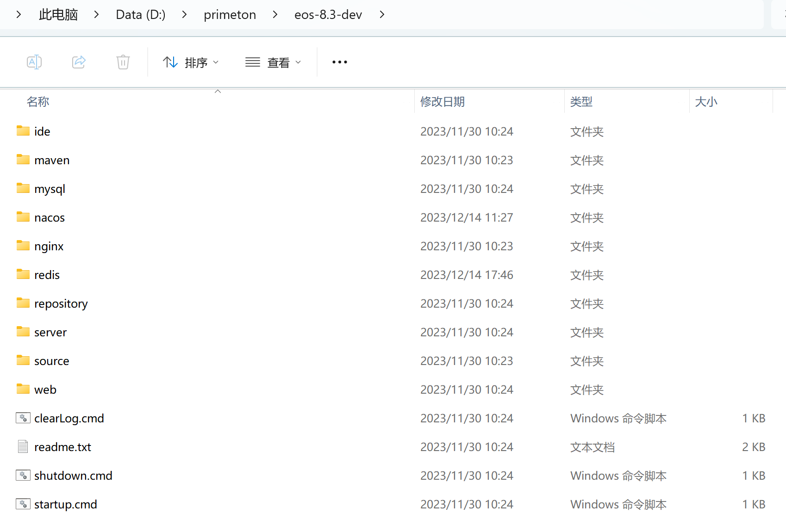Expand the chevron after eos-8.3-dev breadcrumb
Image resolution: width=786 pixels, height=532 pixels.
(382, 15)
